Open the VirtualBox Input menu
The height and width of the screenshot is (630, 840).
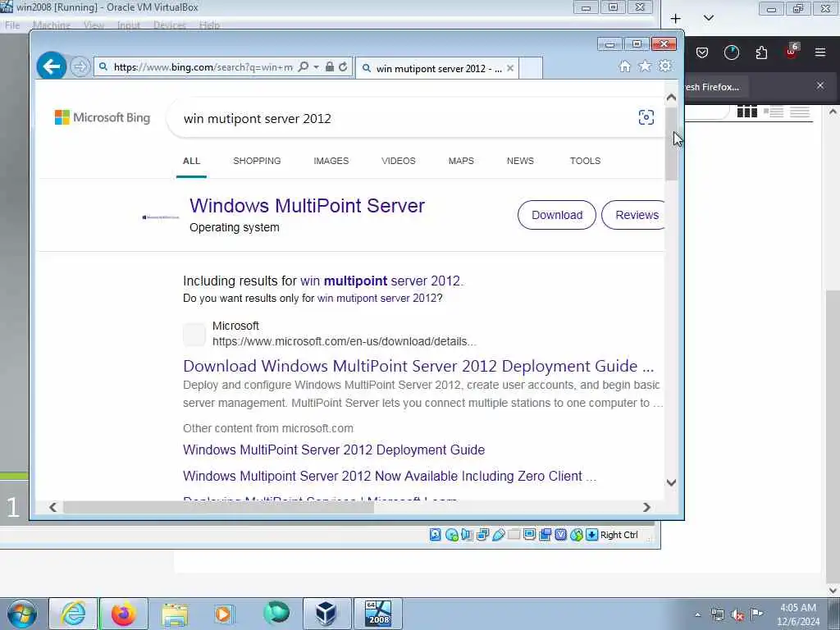click(129, 25)
